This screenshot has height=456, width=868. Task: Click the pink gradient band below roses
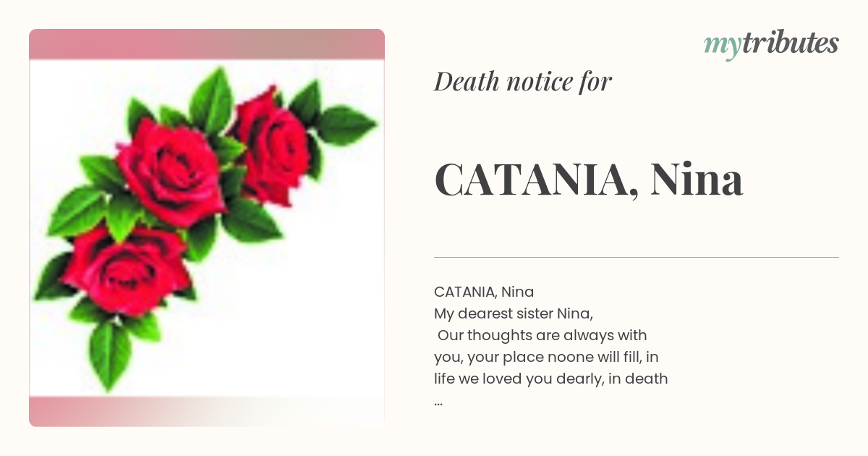pos(207,411)
